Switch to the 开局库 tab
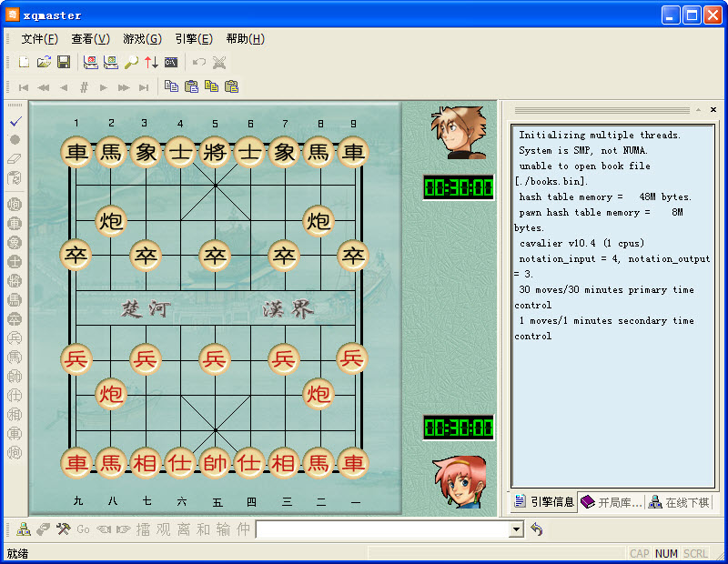The height and width of the screenshot is (564, 728). pos(612,502)
